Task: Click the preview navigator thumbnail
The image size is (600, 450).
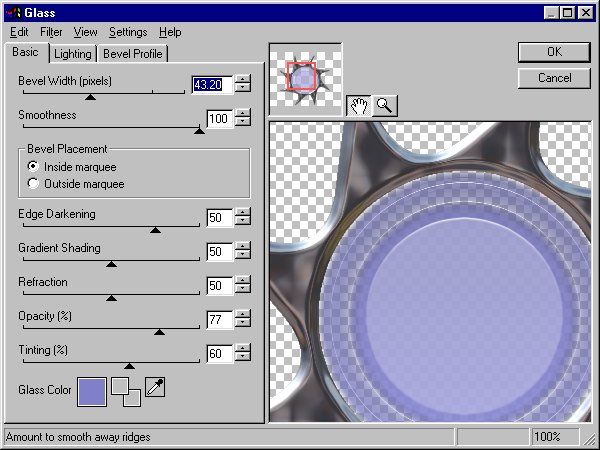Action: tap(305, 79)
